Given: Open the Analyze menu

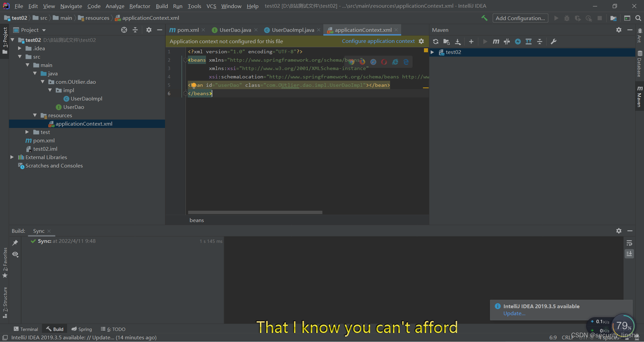Looking at the screenshot, I should click(x=115, y=6).
